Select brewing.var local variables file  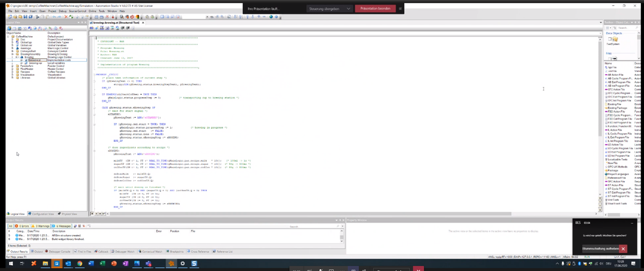tap(35, 63)
